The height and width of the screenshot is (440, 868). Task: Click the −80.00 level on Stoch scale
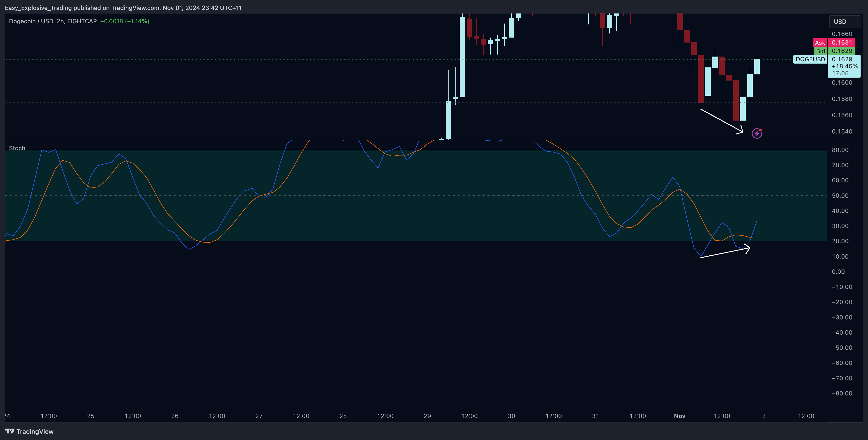[x=842, y=393]
